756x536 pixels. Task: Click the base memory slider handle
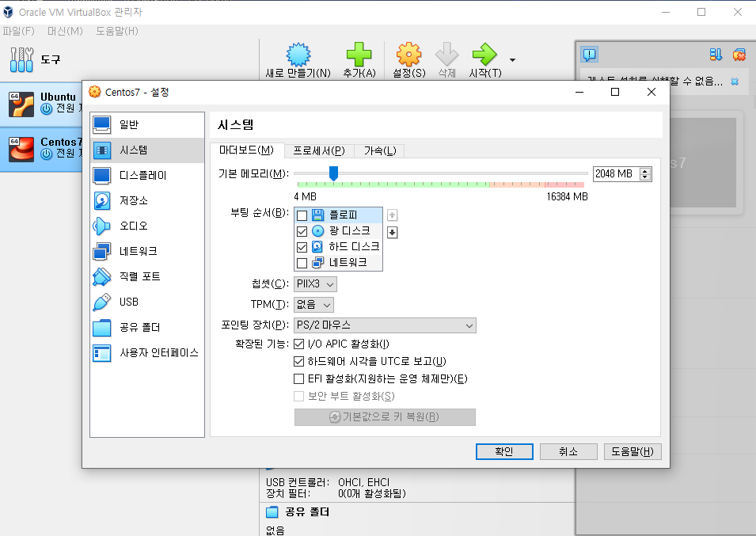tap(333, 173)
